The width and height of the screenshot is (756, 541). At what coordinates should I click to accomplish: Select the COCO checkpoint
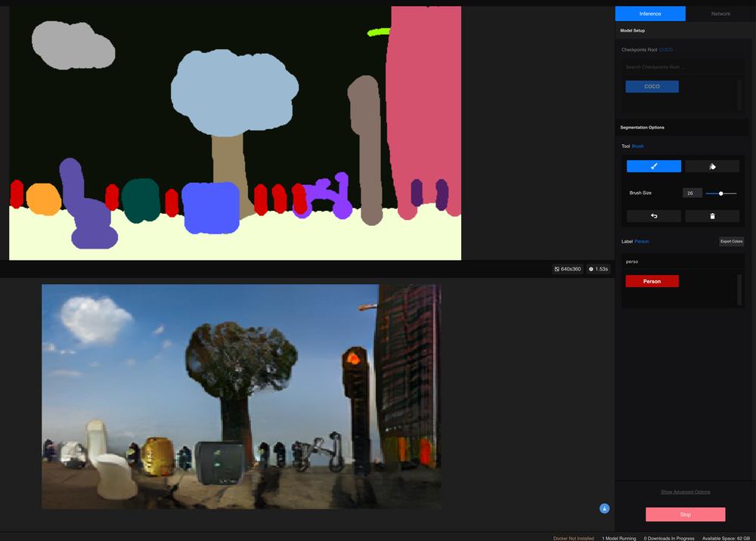coord(652,86)
